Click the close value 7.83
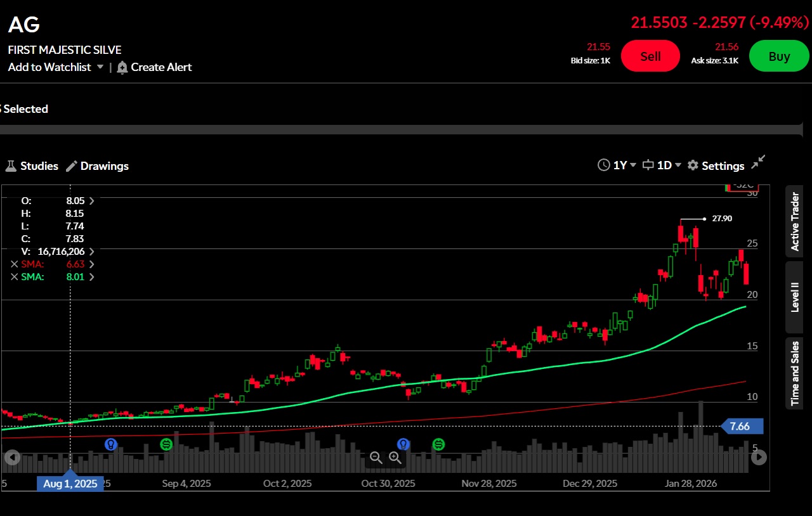812x516 pixels. 75,239
